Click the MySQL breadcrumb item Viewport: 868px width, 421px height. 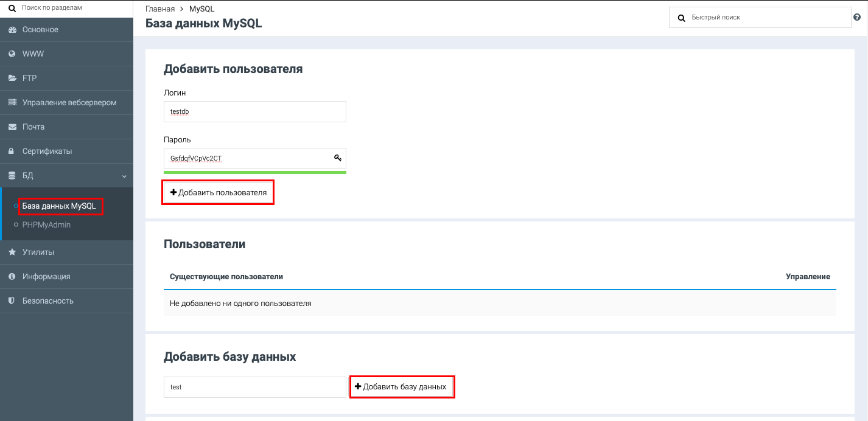click(x=201, y=9)
